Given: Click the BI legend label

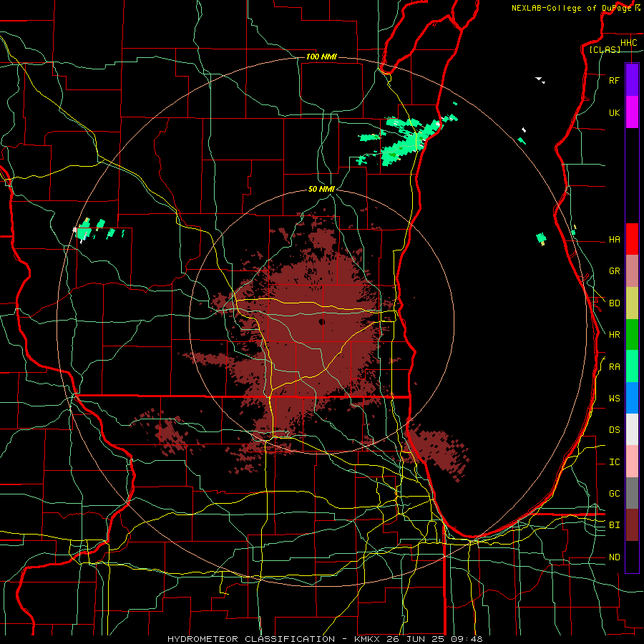Looking at the screenshot, I should coord(614,525).
